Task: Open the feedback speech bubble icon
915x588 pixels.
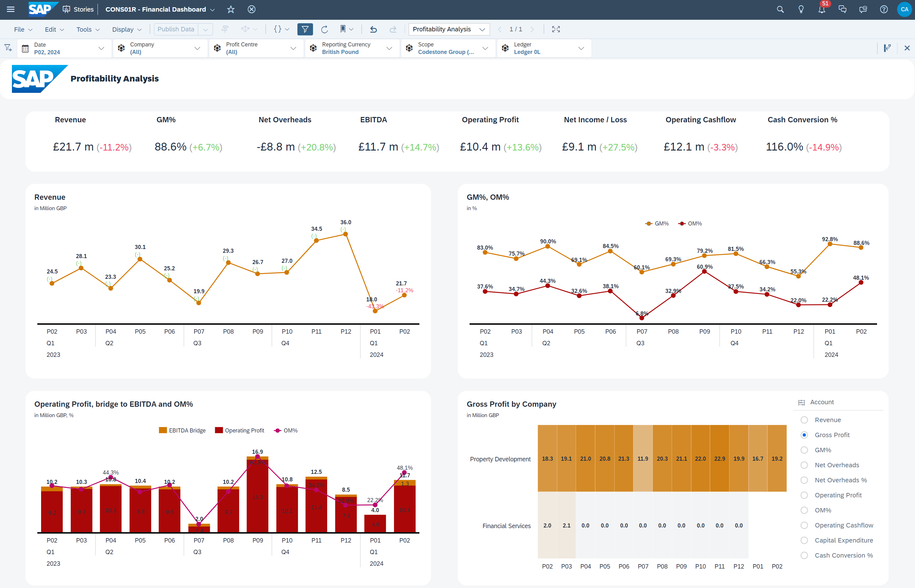Action: click(863, 9)
